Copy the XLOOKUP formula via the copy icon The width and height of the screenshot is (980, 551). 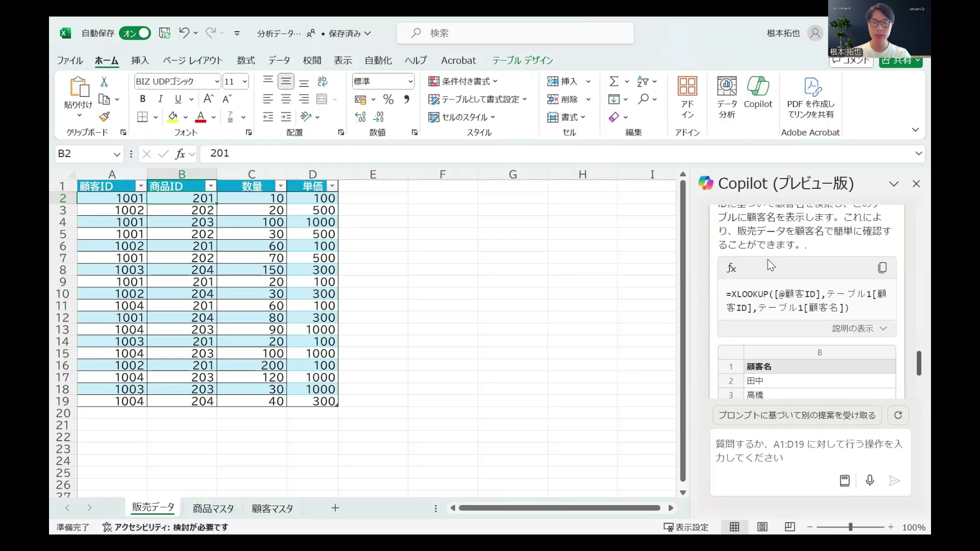[x=883, y=267]
